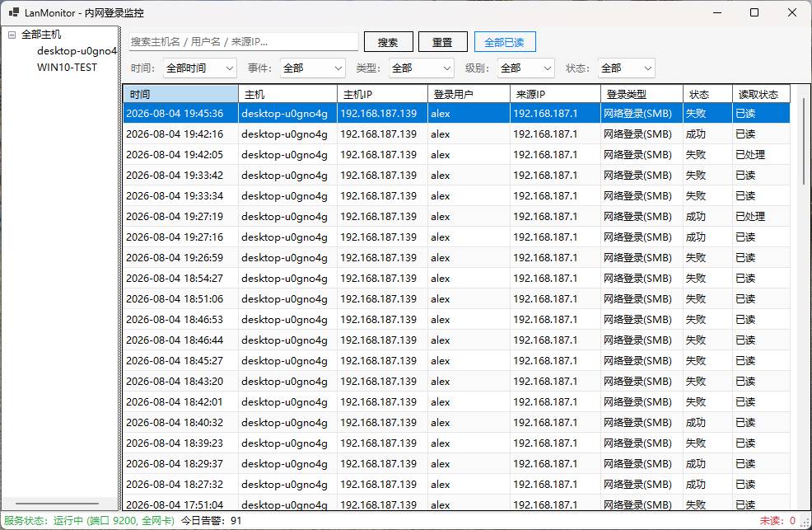Click the 搜索 button
This screenshot has height=530, width=812.
(x=389, y=42)
